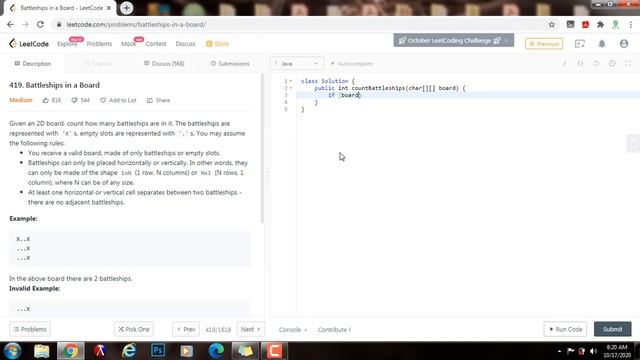Submit the solution
The image size is (640, 360).
613,329
